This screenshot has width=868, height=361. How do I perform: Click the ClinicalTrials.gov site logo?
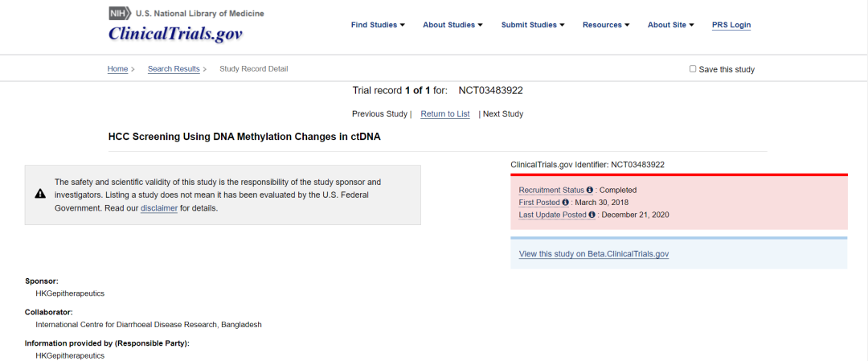coord(175,34)
